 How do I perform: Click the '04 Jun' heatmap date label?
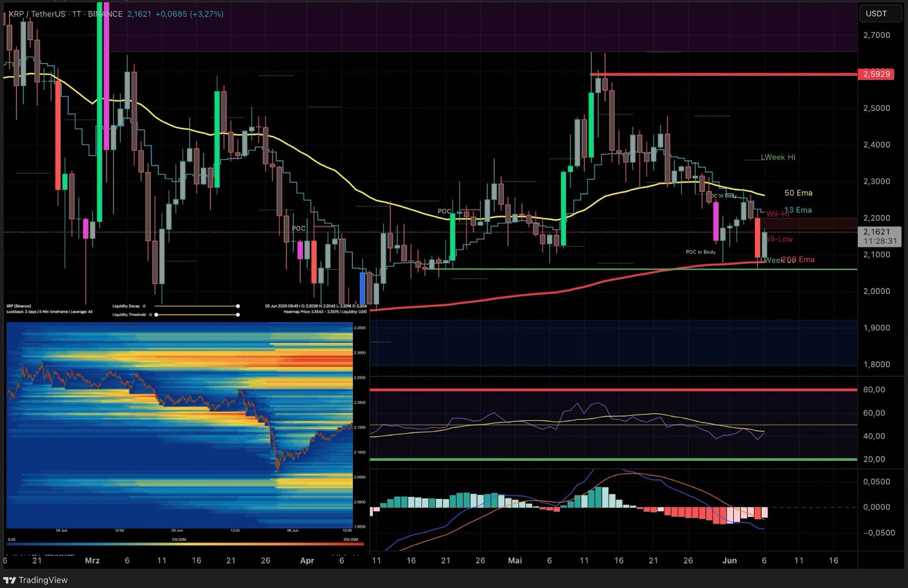click(x=62, y=531)
